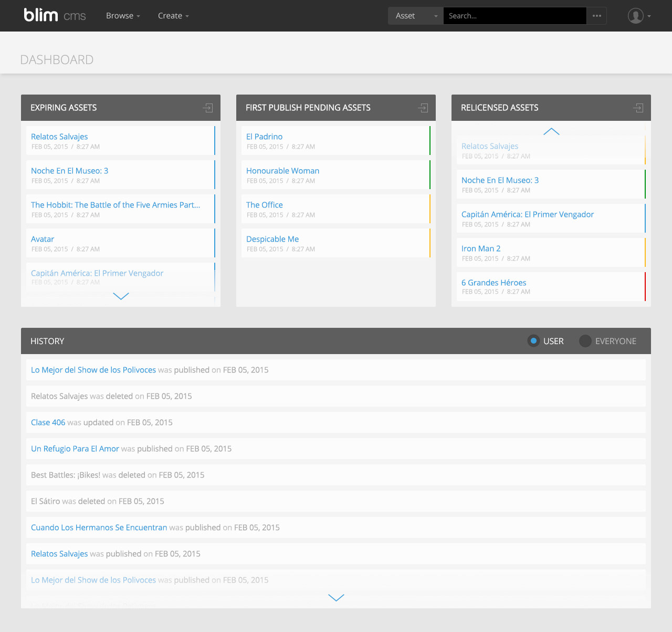The image size is (672, 632).
Task: Click the HISTORY panel title
Action: point(47,341)
